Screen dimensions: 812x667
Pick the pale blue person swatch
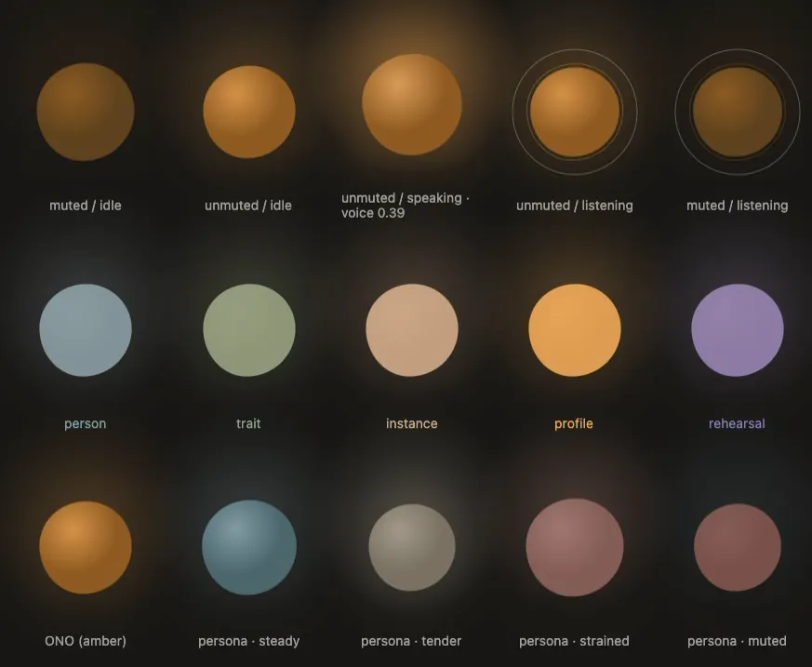pos(86,330)
